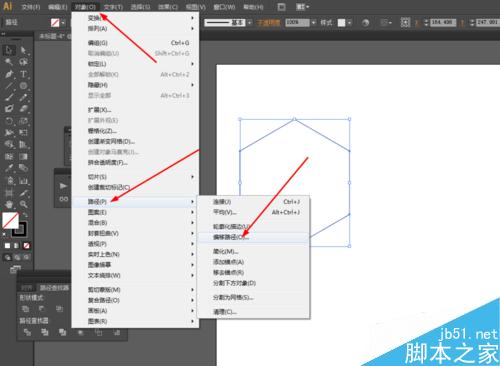Select the Direct Selection tool
500x366 pixels.
pos(23,50)
